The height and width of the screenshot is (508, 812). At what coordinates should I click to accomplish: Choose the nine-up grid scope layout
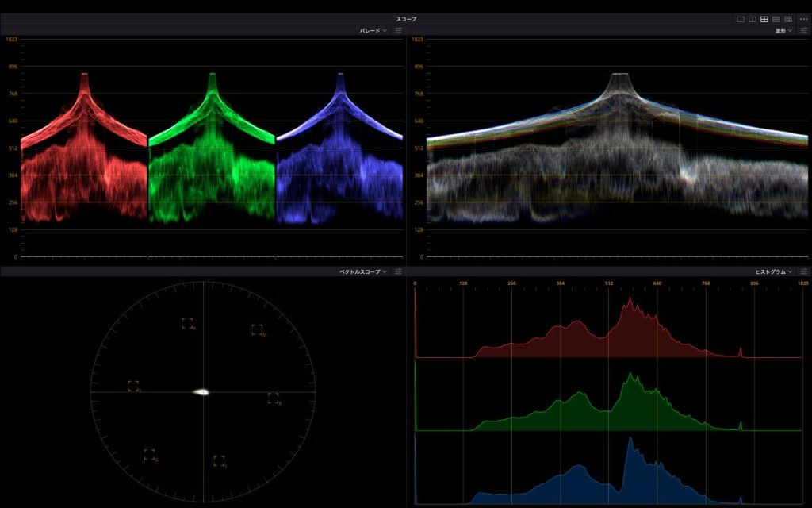[x=788, y=19]
